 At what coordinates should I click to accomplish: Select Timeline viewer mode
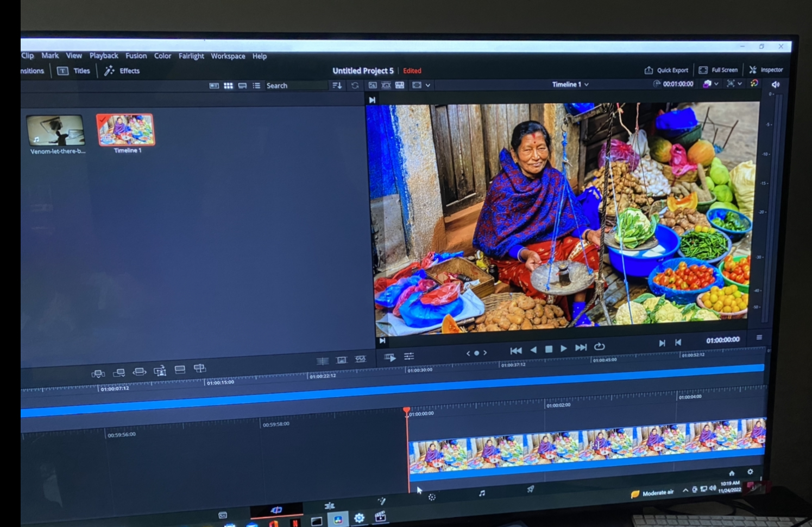click(x=400, y=85)
